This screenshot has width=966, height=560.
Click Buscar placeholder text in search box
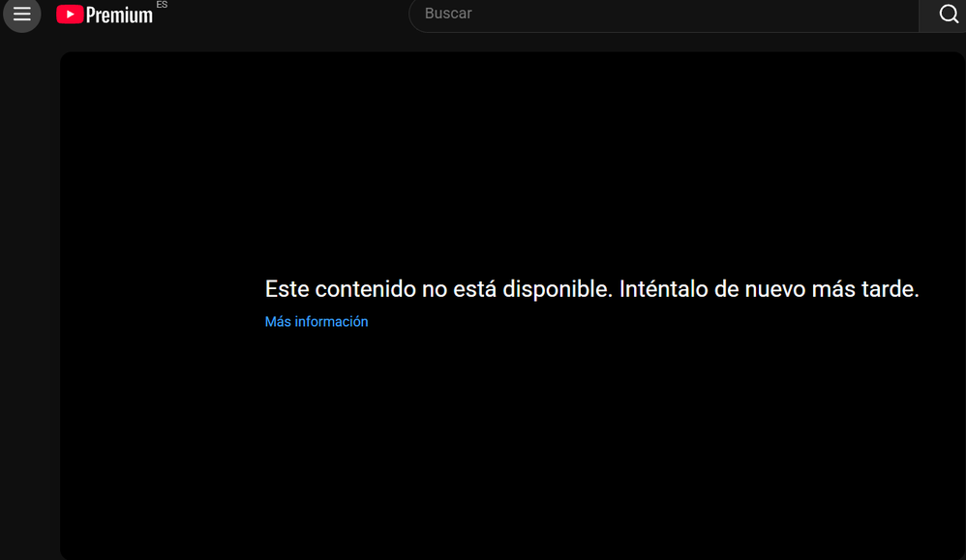448,15
